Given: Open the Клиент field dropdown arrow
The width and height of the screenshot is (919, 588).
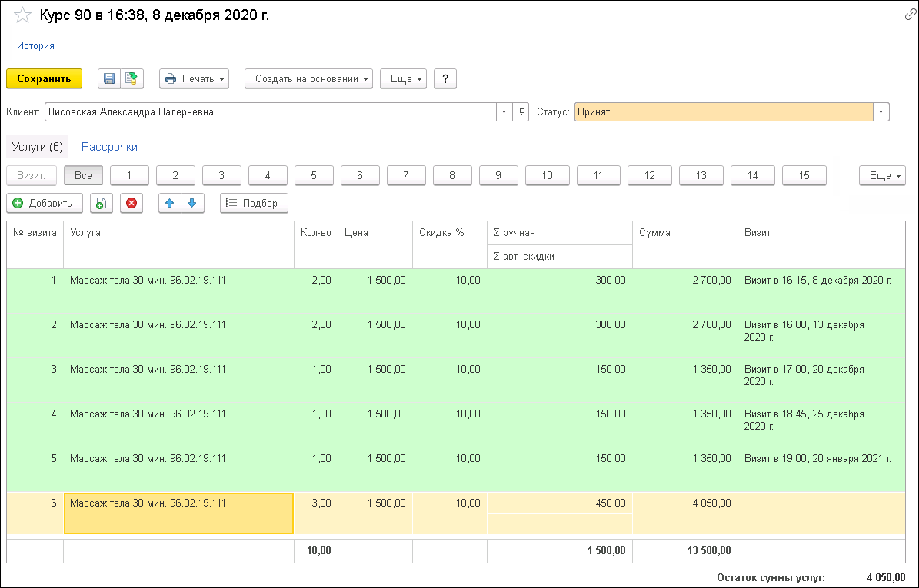Looking at the screenshot, I should [x=504, y=112].
